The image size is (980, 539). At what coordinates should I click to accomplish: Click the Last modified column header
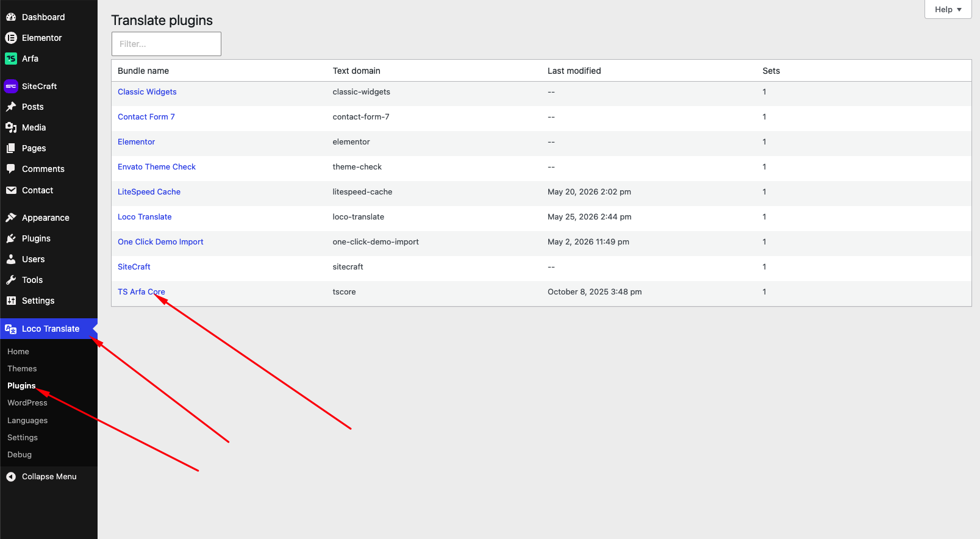click(x=574, y=71)
